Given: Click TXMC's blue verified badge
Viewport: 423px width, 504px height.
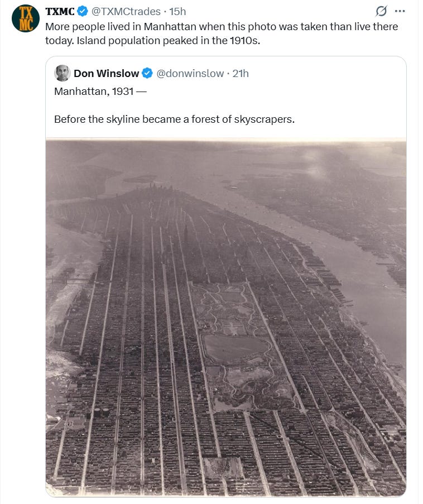Looking at the screenshot, I should click(x=83, y=11).
